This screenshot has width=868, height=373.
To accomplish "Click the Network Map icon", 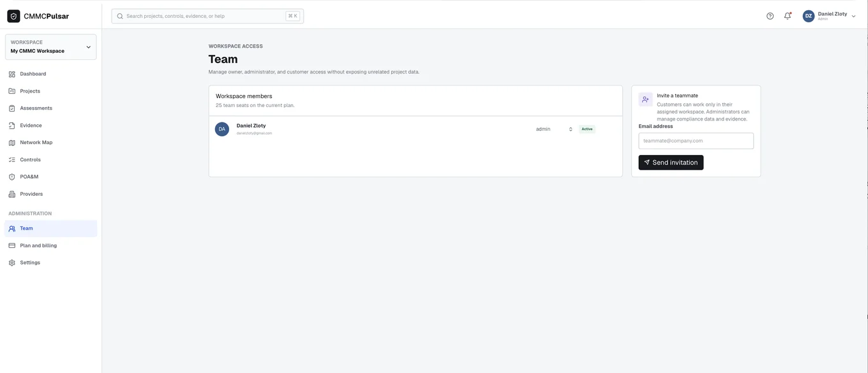I will 11,143.
